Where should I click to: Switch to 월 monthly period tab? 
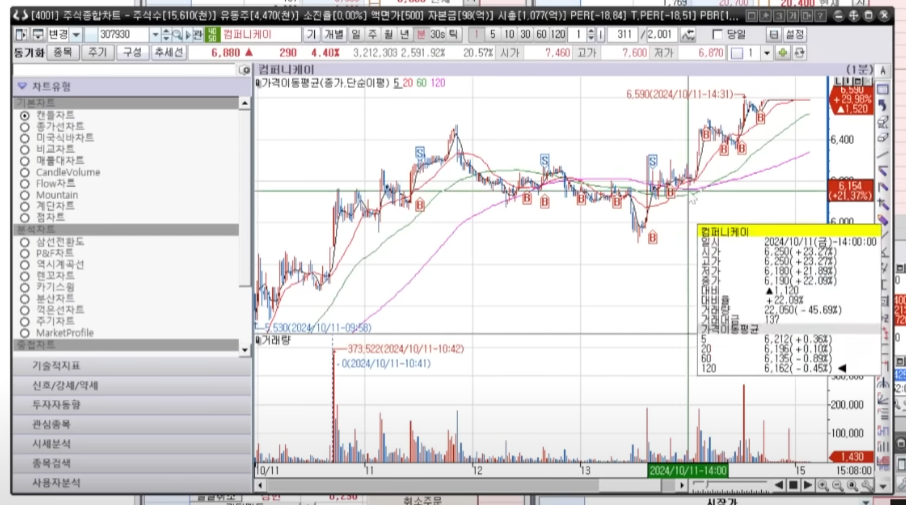(388, 35)
